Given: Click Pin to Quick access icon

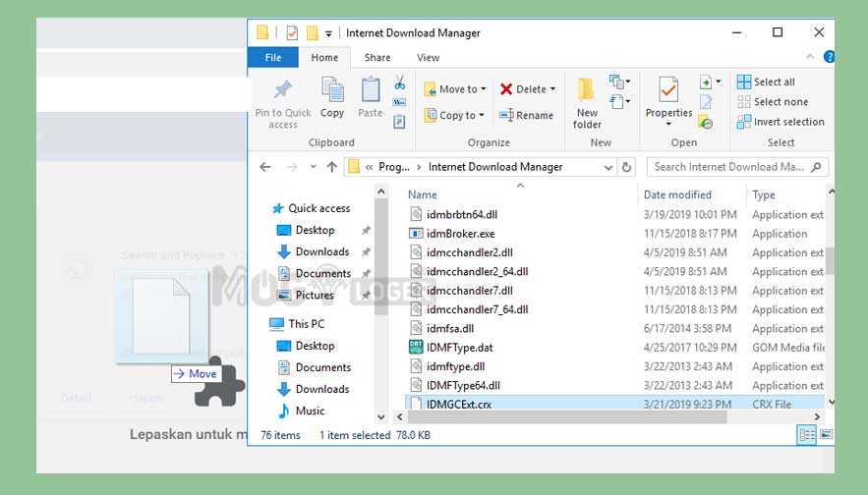Looking at the screenshot, I should pos(283,89).
